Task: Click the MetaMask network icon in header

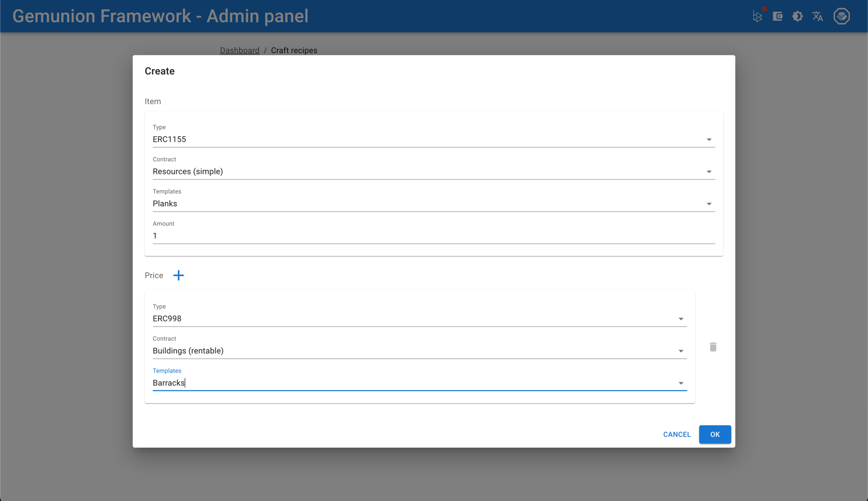Action: coord(757,17)
